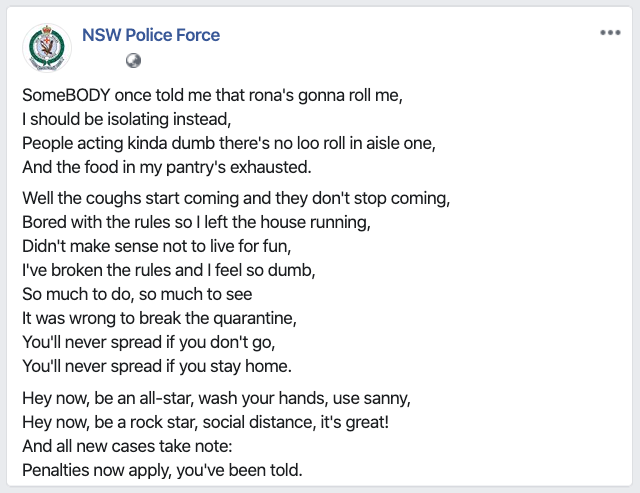Click "I've broken the rules" line
The height and width of the screenshot is (493, 640).
(x=169, y=270)
